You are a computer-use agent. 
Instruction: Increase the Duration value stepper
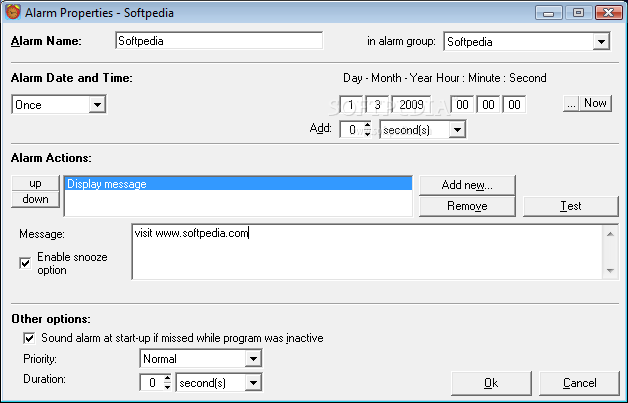167,378
